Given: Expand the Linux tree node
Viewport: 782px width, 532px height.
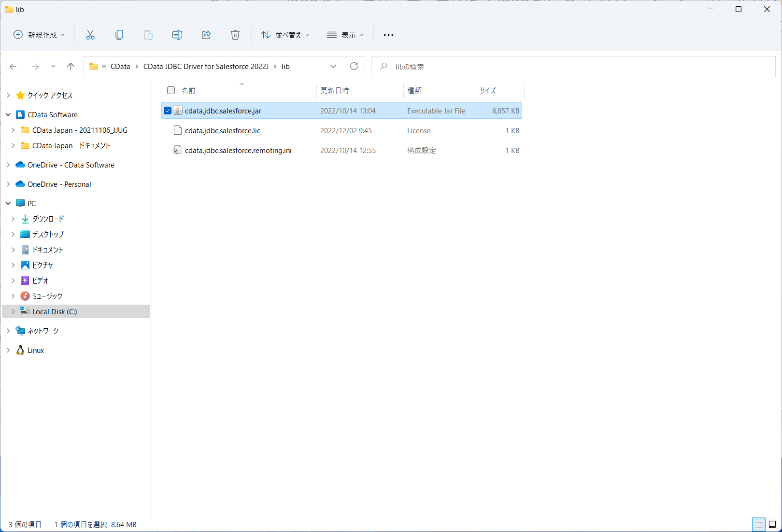Looking at the screenshot, I should tap(8, 350).
